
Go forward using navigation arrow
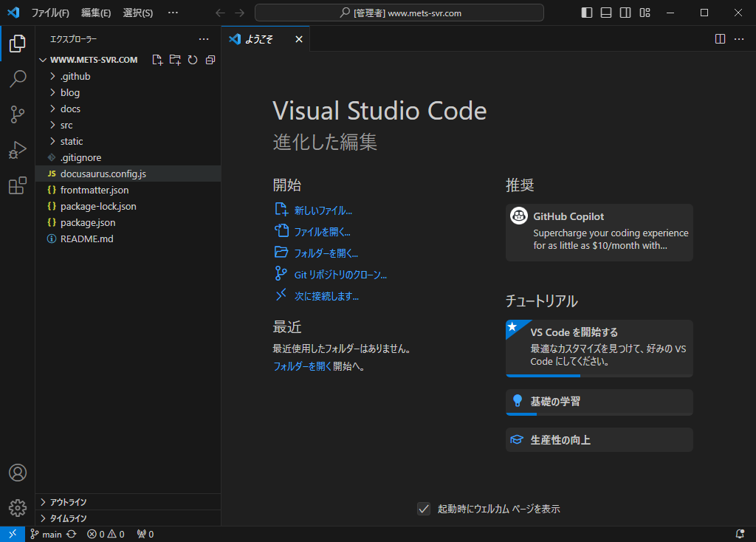240,13
